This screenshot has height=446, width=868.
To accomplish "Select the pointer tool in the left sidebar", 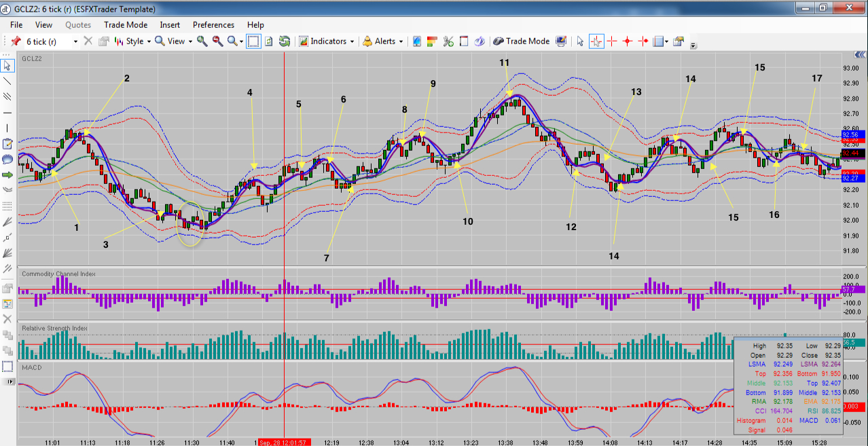I will coord(7,65).
